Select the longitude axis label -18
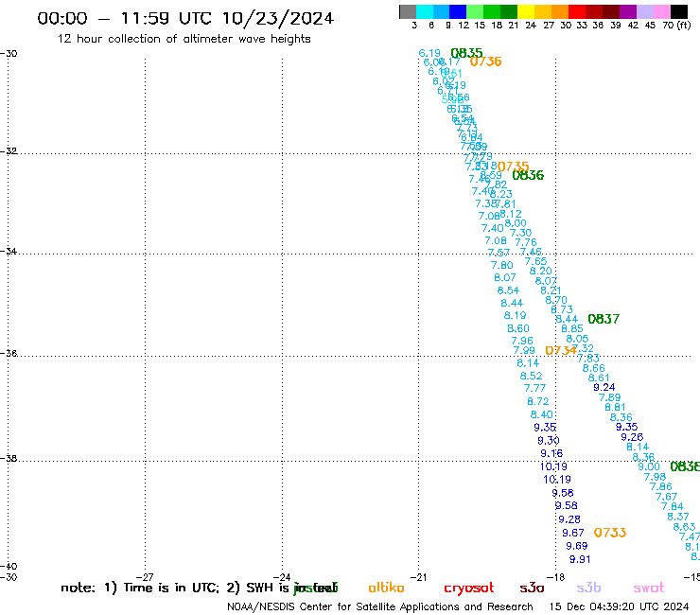The image size is (700, 615). tap(556, 577)
